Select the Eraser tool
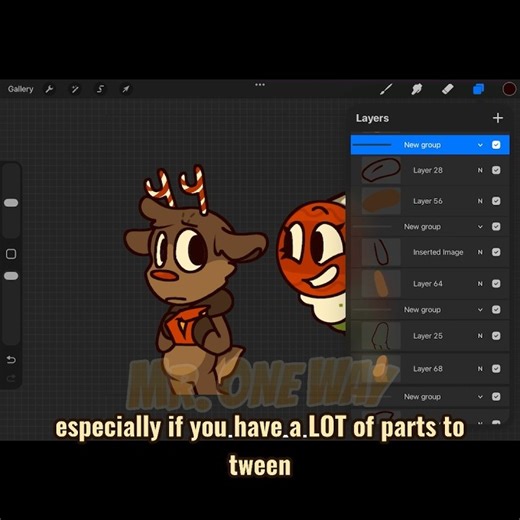The height and width of the screenshot is (520, 520). coord(447,89)
